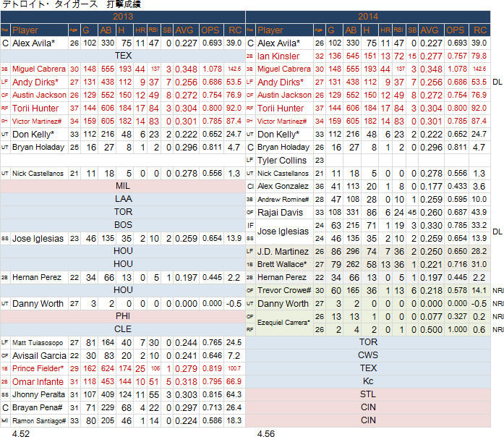
Task: Click DL label beside Andy Dirks row
Action: 497,82
